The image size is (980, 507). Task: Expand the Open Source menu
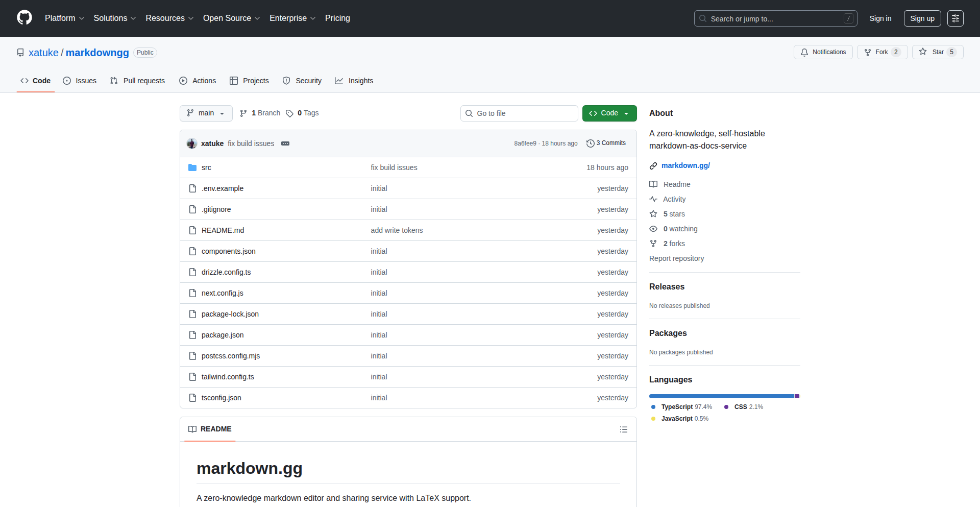coord(231,18)
